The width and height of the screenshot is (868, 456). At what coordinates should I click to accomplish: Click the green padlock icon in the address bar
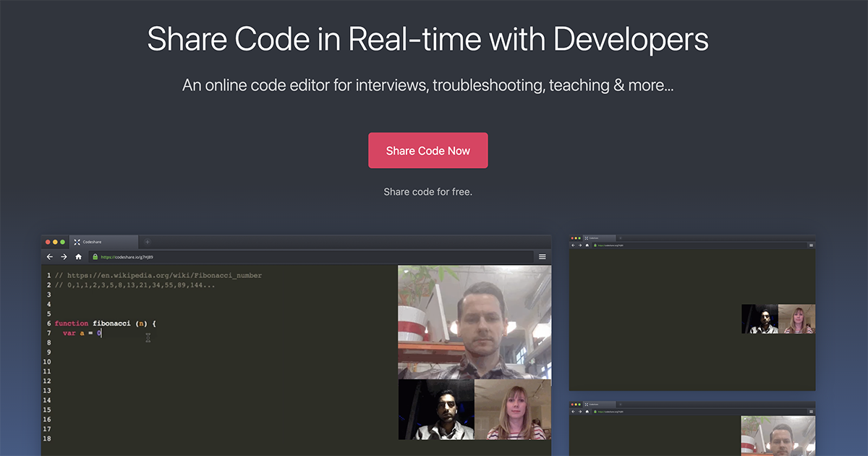[95, 257]
